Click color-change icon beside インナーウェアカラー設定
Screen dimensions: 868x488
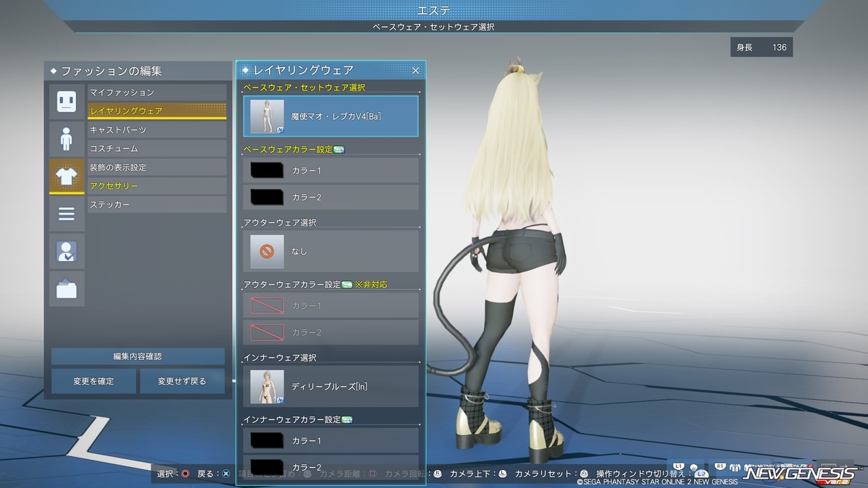tap(347, 419)
